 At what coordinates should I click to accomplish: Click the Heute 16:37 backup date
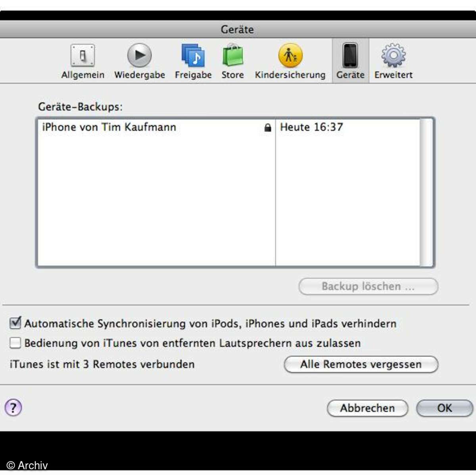(311, 127)
